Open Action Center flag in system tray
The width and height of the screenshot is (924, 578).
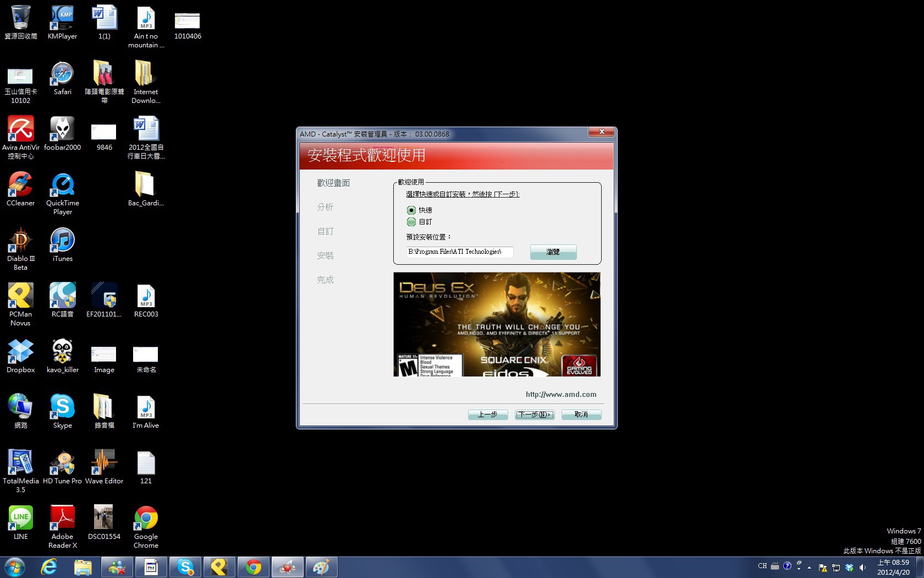823,567
